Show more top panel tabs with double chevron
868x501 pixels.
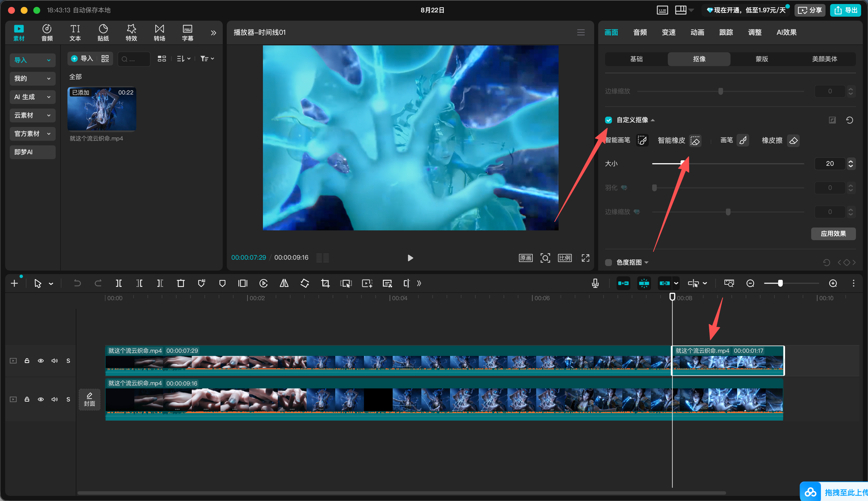click(214, 33)
